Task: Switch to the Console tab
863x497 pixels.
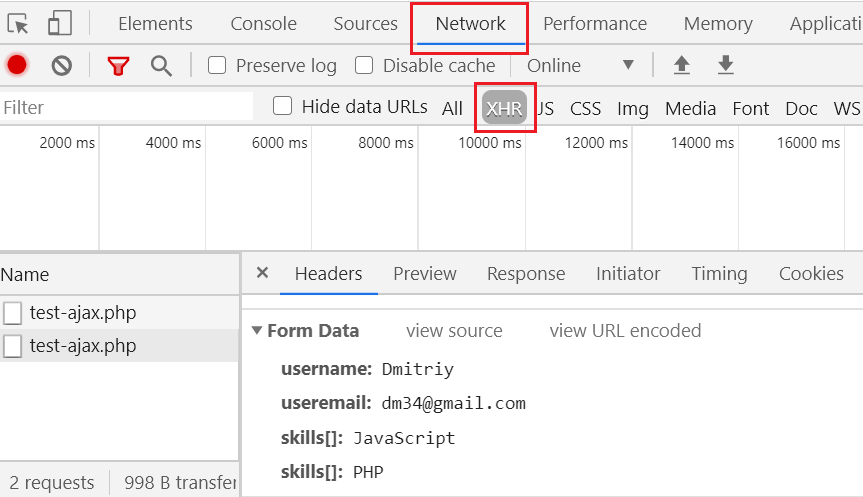Action: tap(263, 24)
